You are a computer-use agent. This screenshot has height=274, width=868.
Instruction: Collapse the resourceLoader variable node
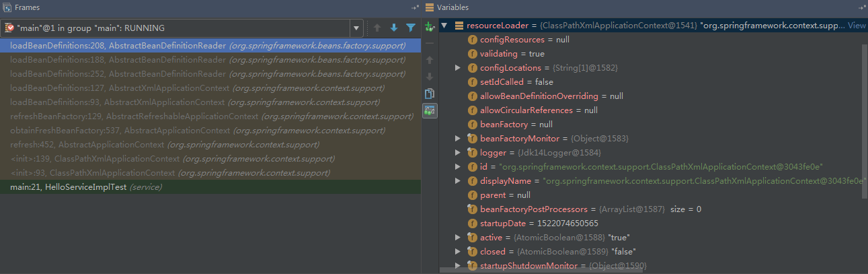point(444,26)
